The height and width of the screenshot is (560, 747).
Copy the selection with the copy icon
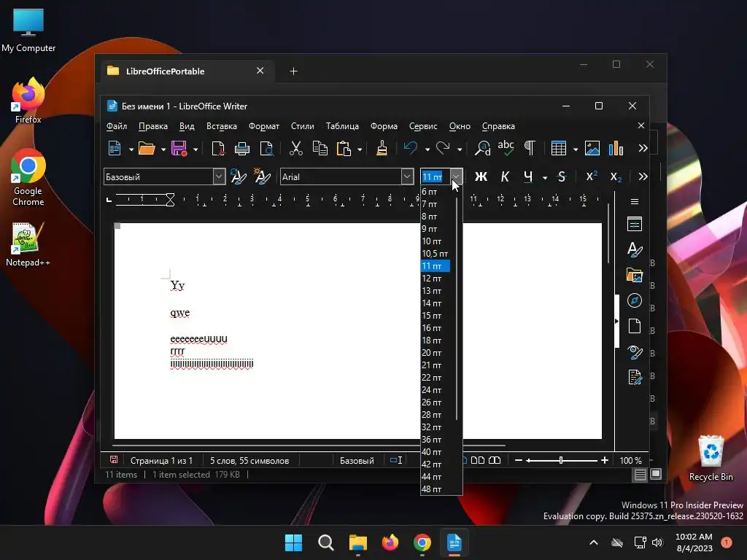[x=320, y=149]
